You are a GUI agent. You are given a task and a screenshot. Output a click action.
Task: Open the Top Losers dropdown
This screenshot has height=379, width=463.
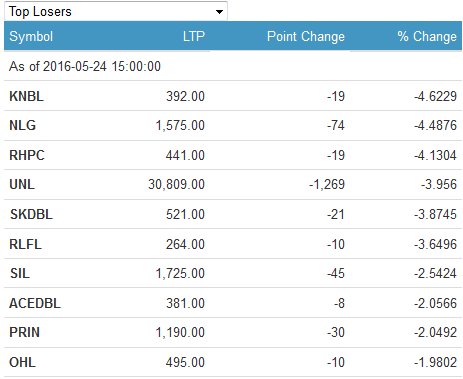pyautogui.click(x=116, y=11)
